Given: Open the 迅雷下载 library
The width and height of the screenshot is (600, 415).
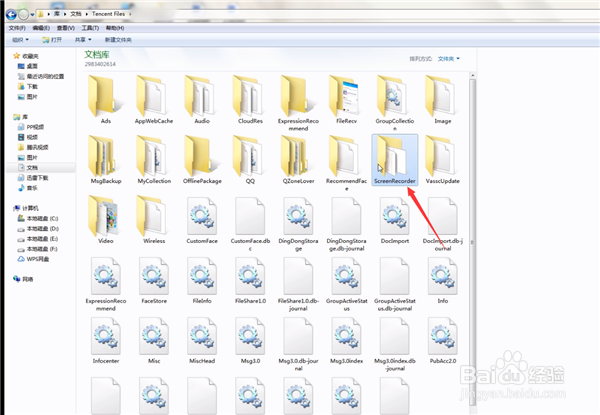Looking at the screenshot, I should coord(33,178).
